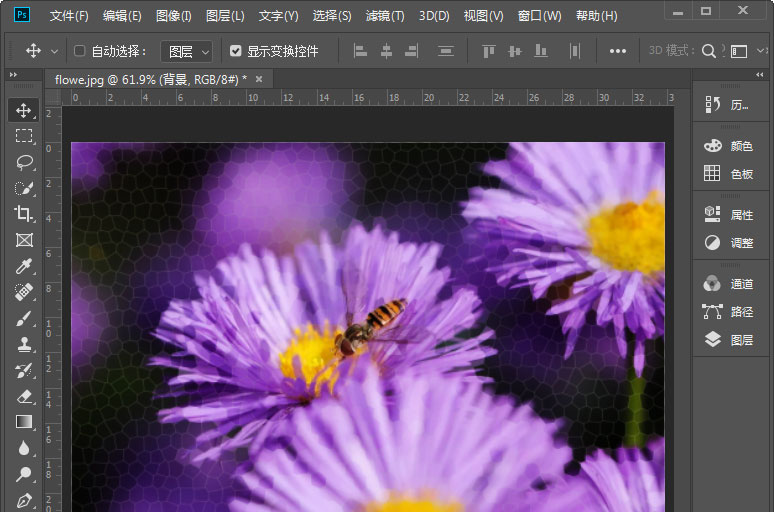Align horizontal centers in options bar
774x512 pixels.
point(386,51)
